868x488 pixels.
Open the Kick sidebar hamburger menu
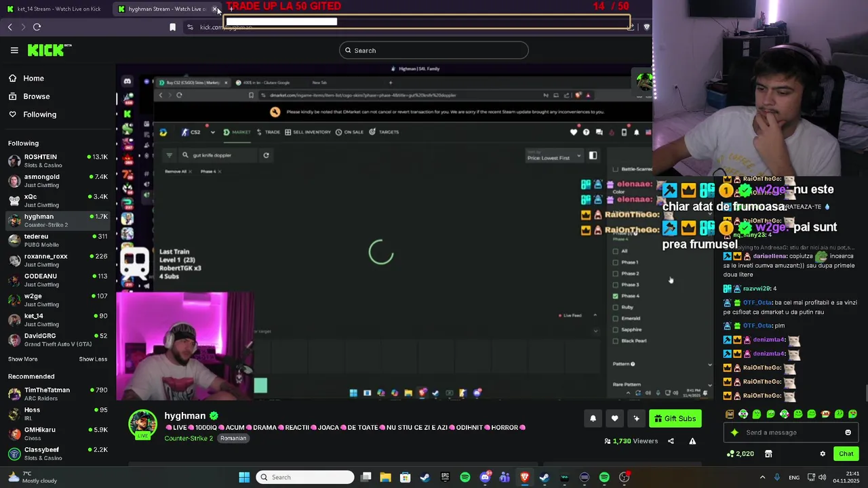tap(14, 50)
